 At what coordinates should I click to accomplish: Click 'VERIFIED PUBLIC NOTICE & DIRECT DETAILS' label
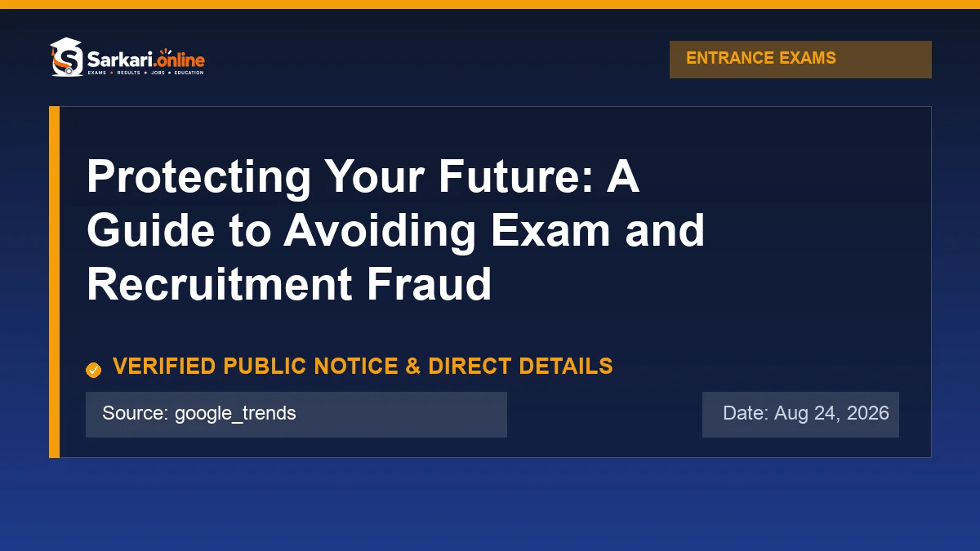tap(363, 367)
